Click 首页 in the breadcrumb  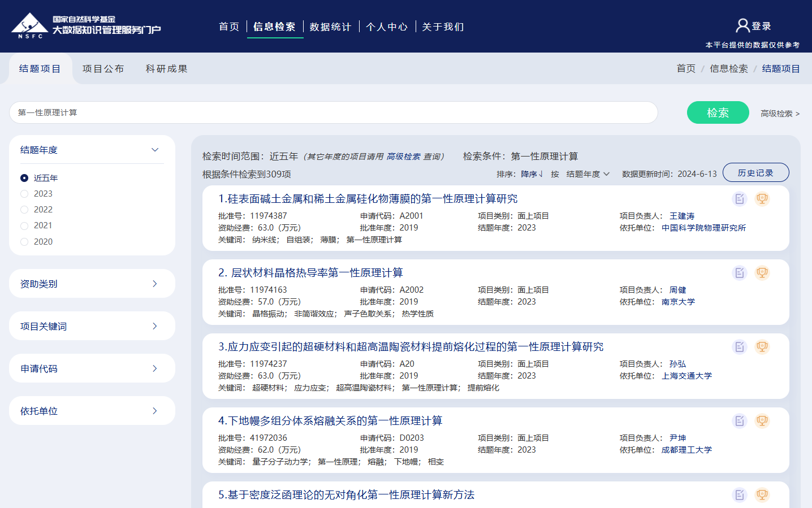tap(686, 68)
